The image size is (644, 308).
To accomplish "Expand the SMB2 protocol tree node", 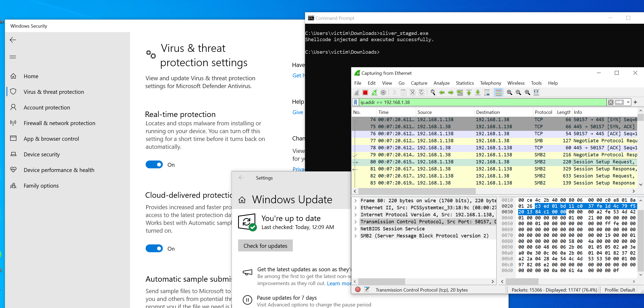I will click(x=356, y=236).
